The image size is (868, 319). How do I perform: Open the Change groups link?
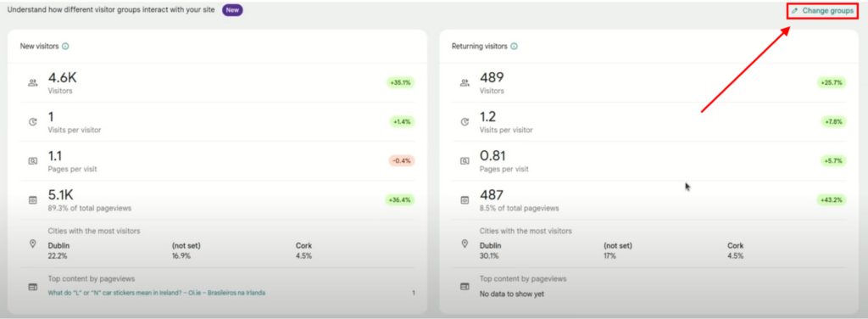[822, 10]
